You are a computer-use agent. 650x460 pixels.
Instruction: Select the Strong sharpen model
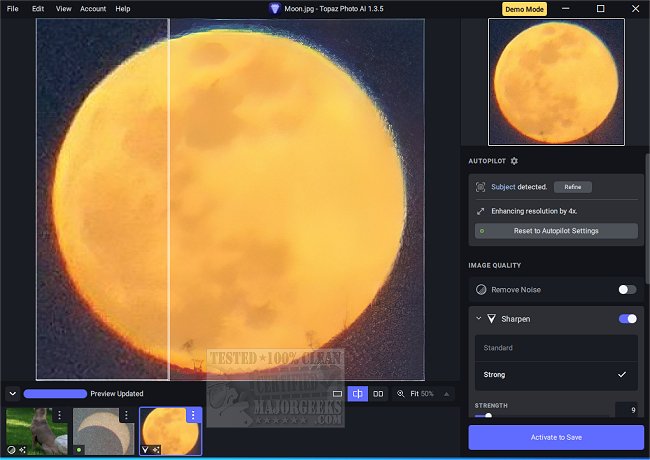click(x=556, y=375)
